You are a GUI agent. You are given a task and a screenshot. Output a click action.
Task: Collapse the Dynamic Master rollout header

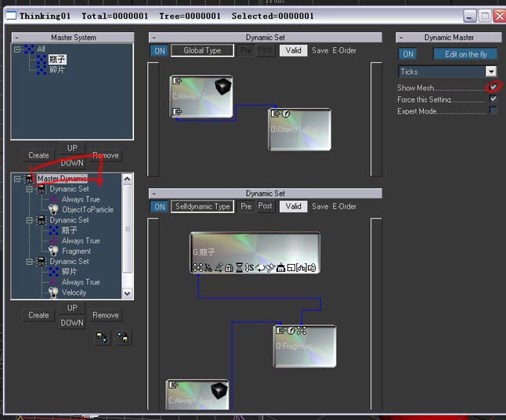click(449, 38)
